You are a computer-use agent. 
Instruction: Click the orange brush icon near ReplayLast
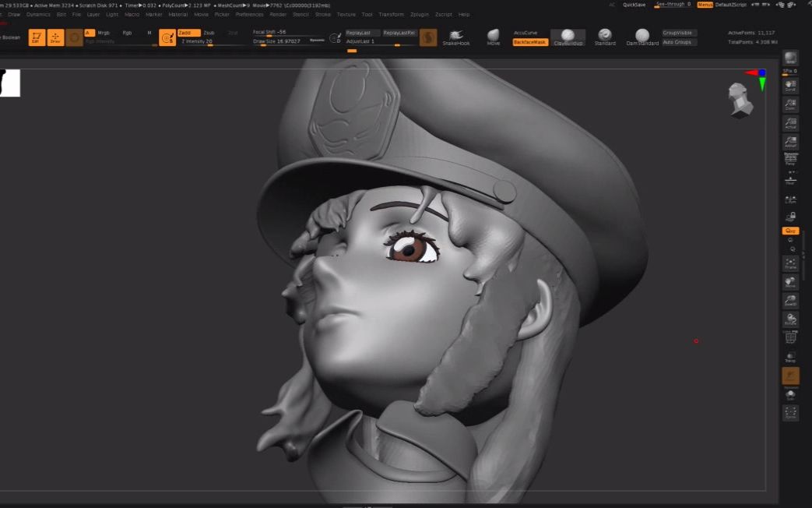(x=427, y=37)
